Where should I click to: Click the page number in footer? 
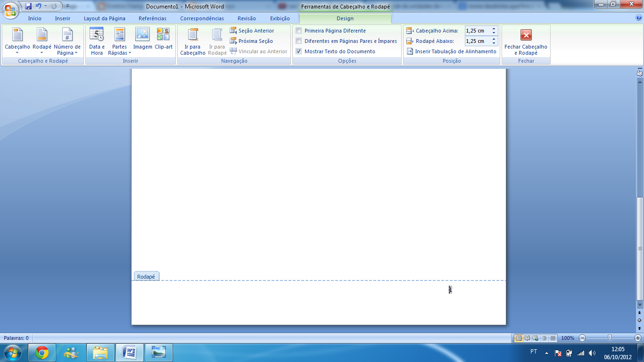pos(450,289)
